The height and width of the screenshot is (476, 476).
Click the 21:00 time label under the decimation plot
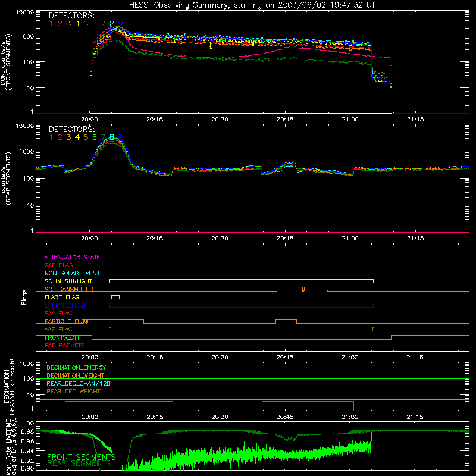[x=350, y=417]
